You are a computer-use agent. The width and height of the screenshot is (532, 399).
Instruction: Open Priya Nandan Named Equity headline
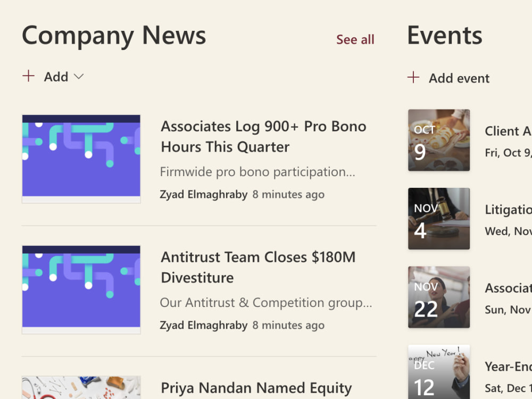[x=256, y=388]
